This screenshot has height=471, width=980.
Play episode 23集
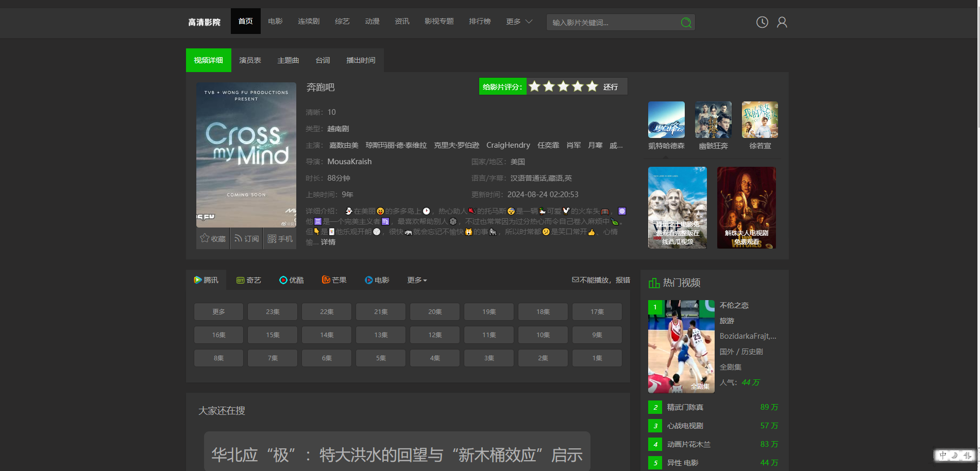click(x=273, y=312)
